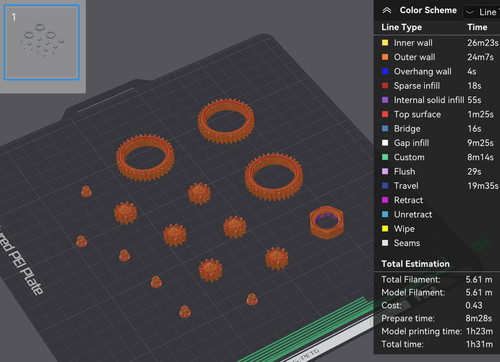
Task: Toggle Gap infill line display
Action: tap(411, 143)
